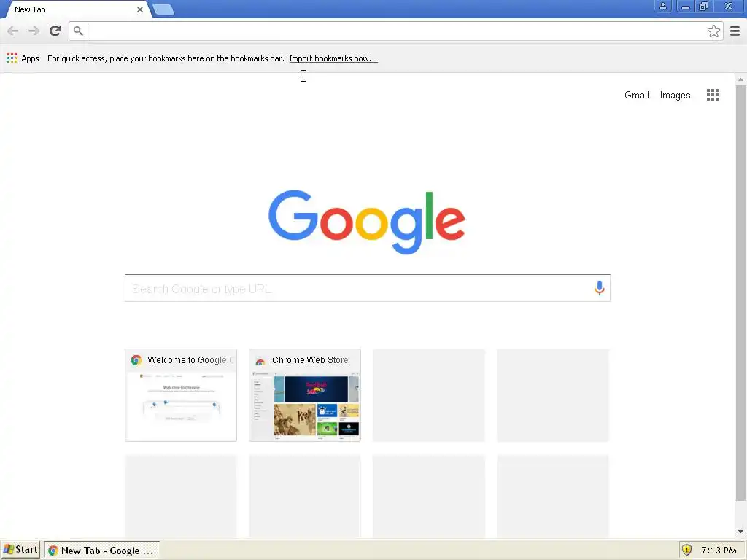
Task: Reload the current page
Action: [55, 31]
